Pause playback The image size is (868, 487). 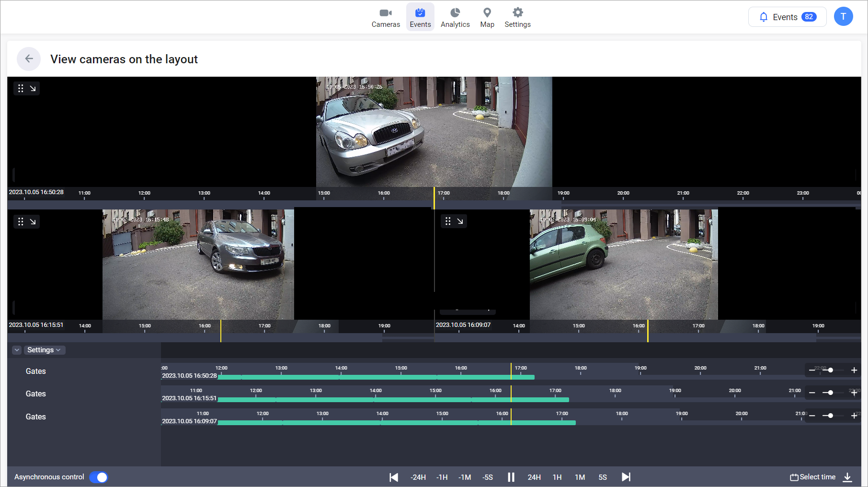[511, 477]
